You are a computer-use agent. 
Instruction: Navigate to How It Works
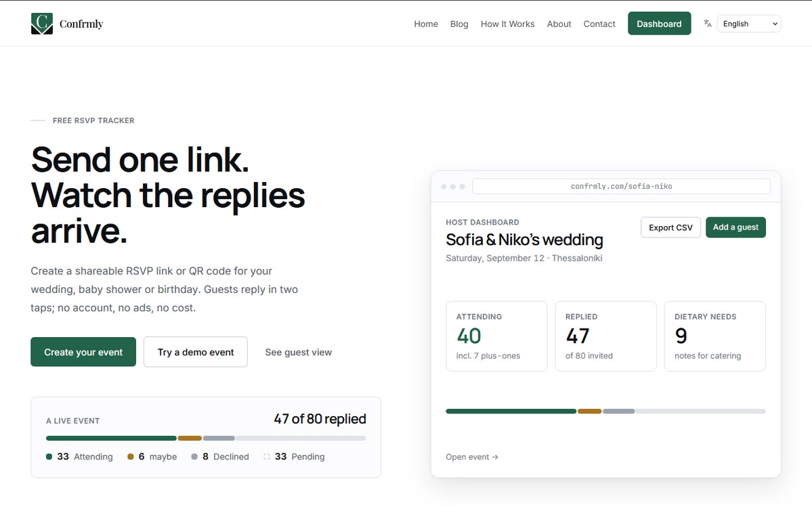click(x=507, y=24)
